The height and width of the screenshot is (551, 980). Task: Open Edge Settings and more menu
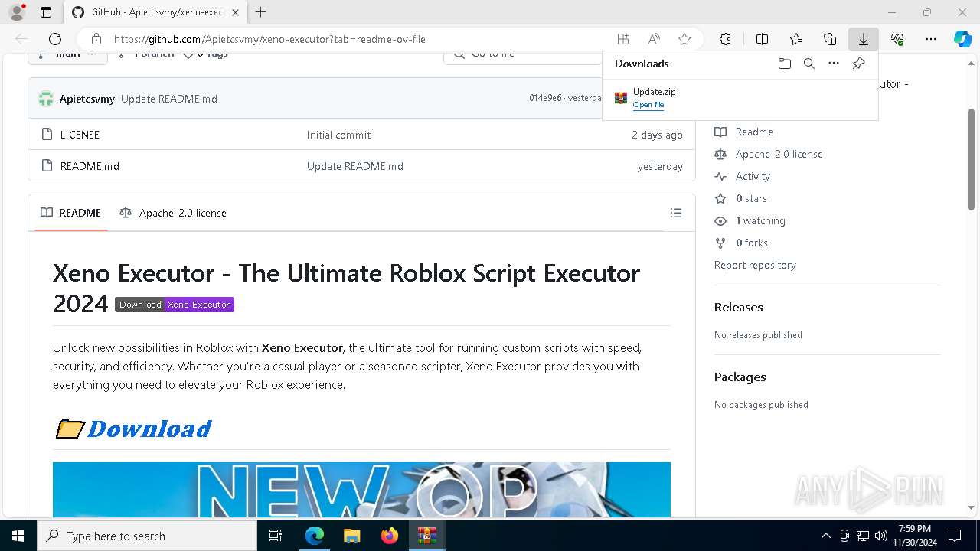[931, 39]
